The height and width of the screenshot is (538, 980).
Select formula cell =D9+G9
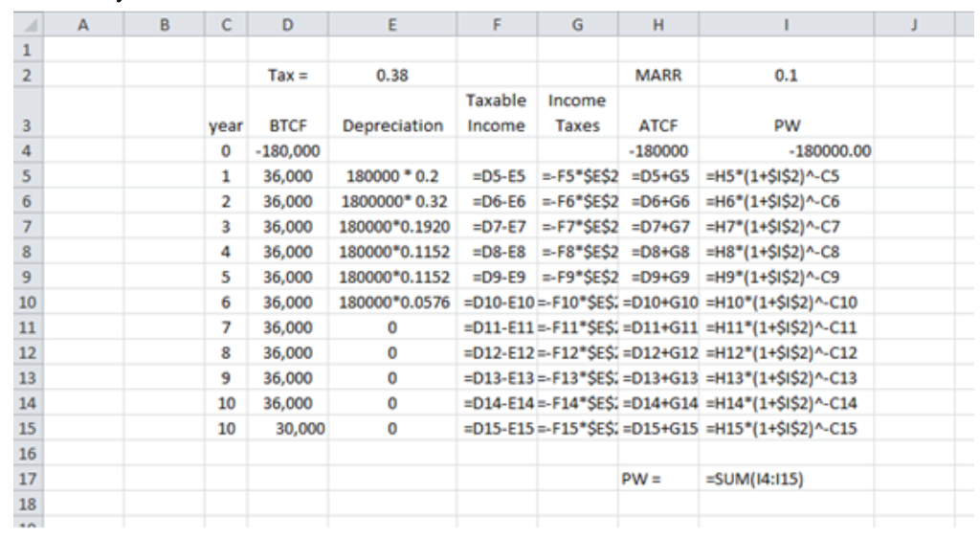[x=658, y=277]
